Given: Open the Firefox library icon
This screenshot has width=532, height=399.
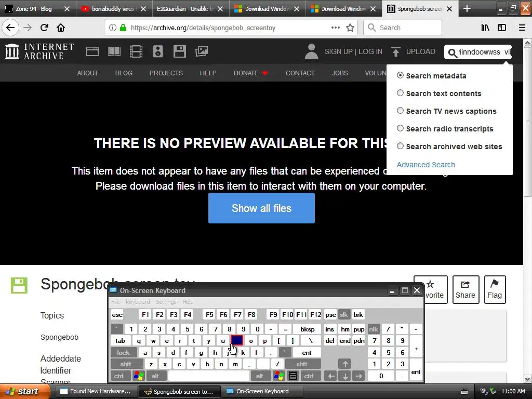Looking at the screenshot, I should pos(485,28).
